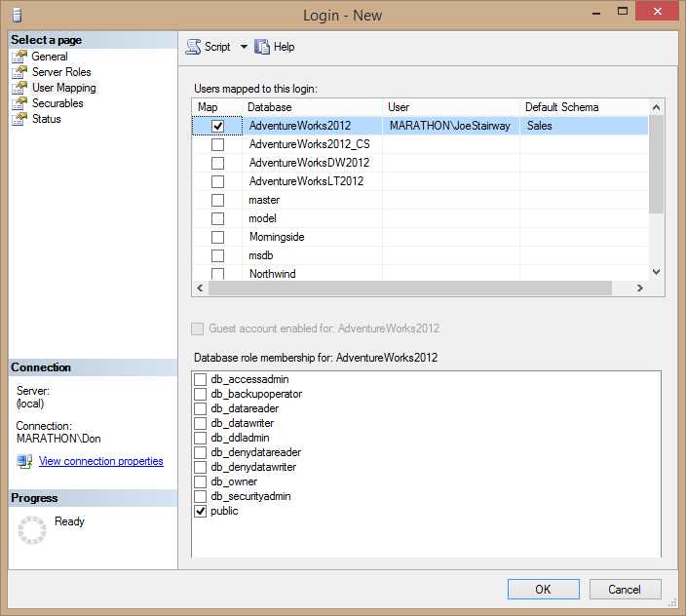This screenshot has height=616, width=686.
Task: Select the Securables page icon
Action: [x=19, y=103]
